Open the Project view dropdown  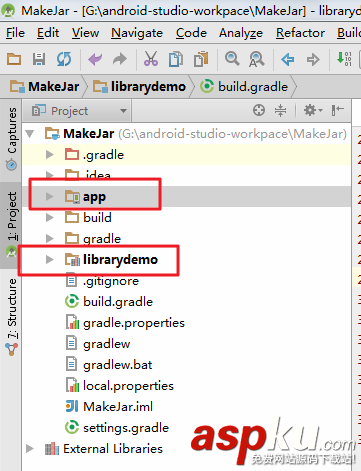[79, 111]
